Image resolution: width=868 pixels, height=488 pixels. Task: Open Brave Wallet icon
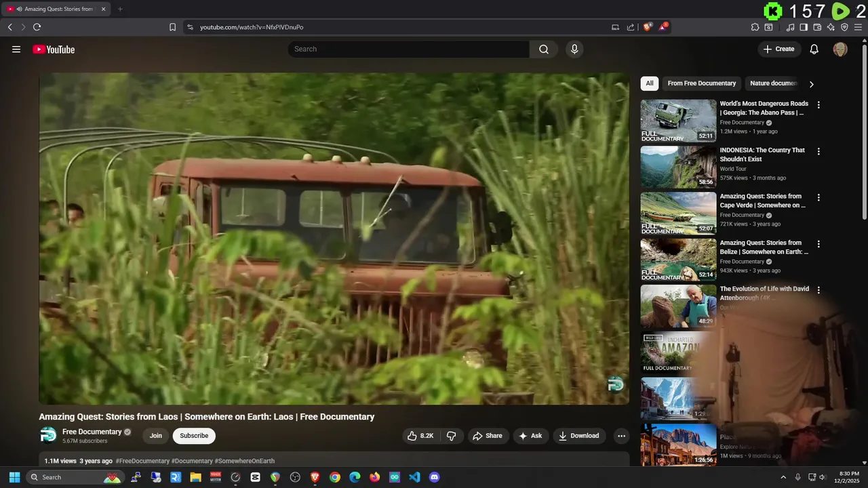(x=817, y=27)
